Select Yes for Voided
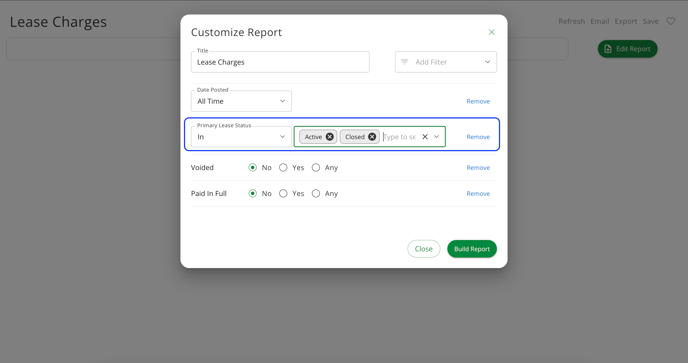 [283, 168]
